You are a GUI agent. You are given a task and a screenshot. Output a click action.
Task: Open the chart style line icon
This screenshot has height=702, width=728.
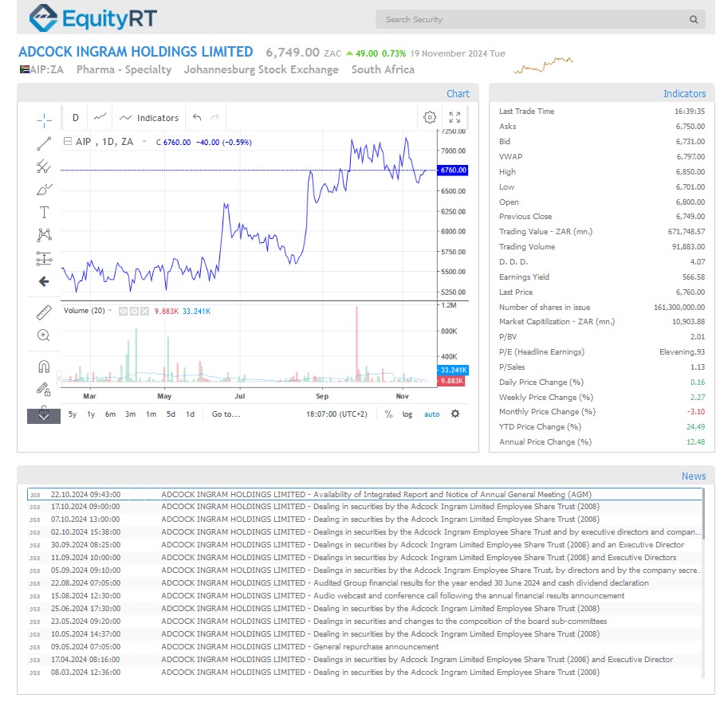(x=100, y=117)
